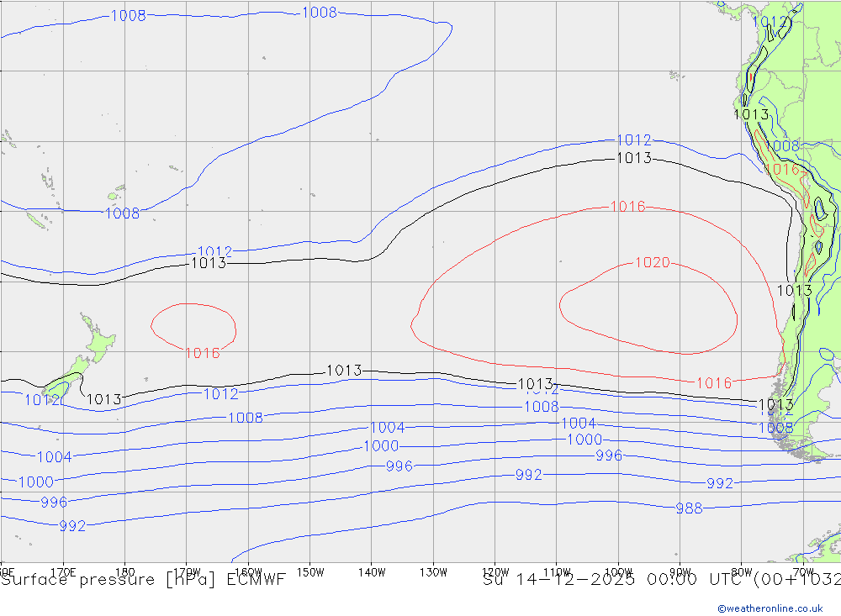Click the 'Su 14-12-2025 00:00 UTC' date text
The width and height of the screenshot is (841, 616).
(616, 580)
